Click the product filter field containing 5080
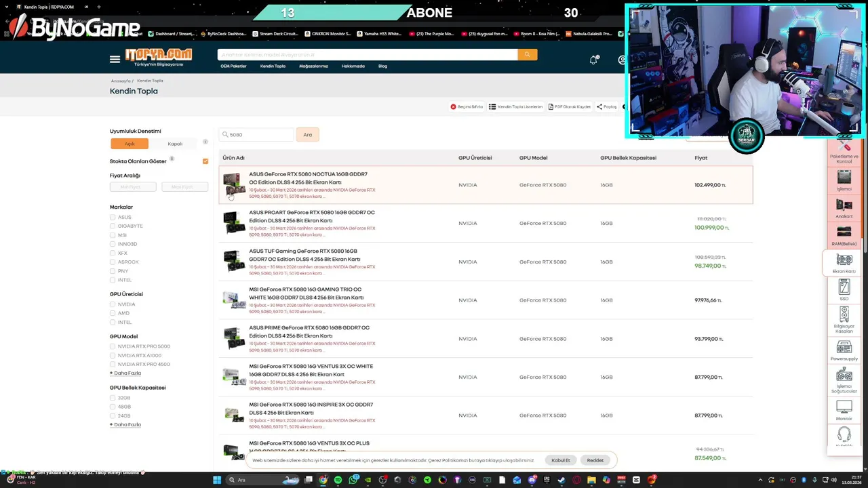This screenshot has height=488, width=868. tap(256, 135)
